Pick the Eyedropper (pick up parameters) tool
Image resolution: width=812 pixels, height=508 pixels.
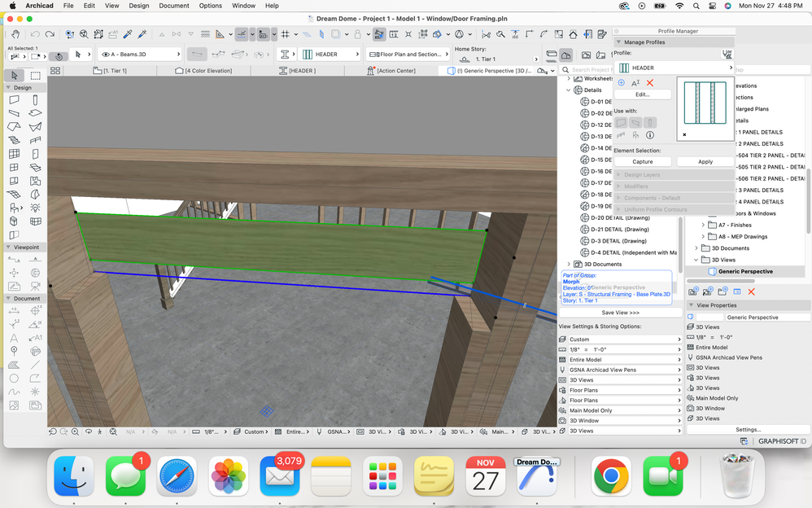click(x=128, y=34)
